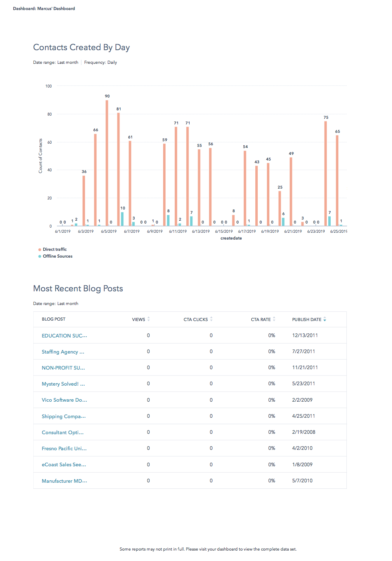The width and height of the screenshot is (392, 561).
Task: Open the Consultant Opti... blog post
Action: 63,433
